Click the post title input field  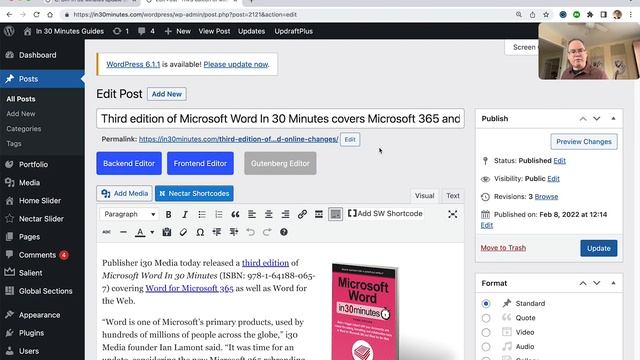coord(280,119)
